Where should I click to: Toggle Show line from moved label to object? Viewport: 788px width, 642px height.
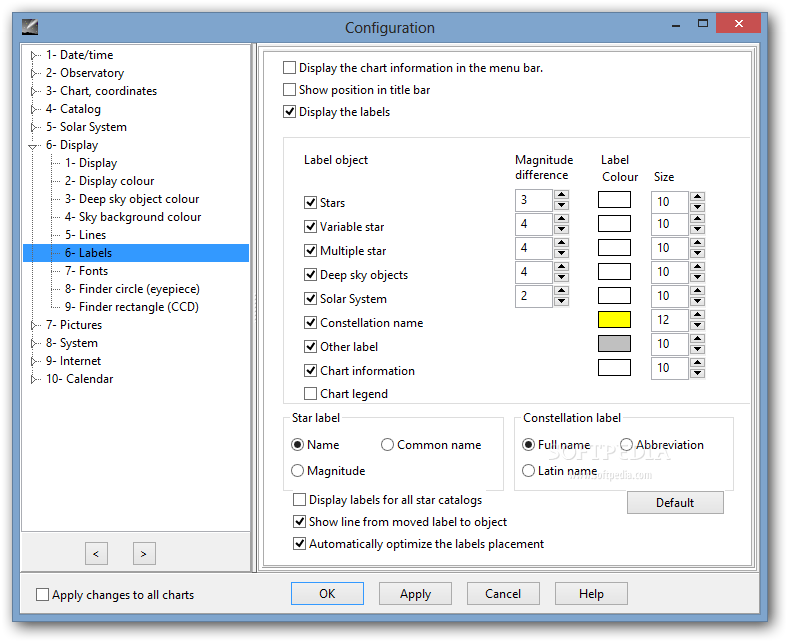coord(300,522)
